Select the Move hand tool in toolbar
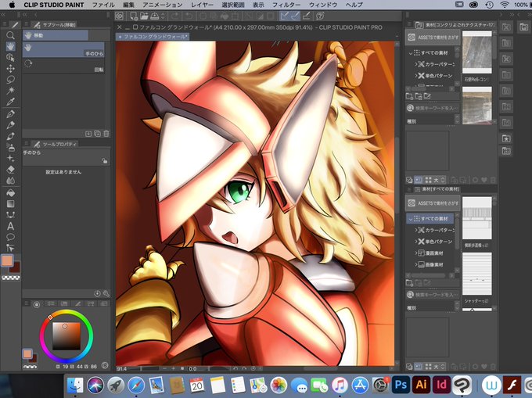 [x=10, y=46]
